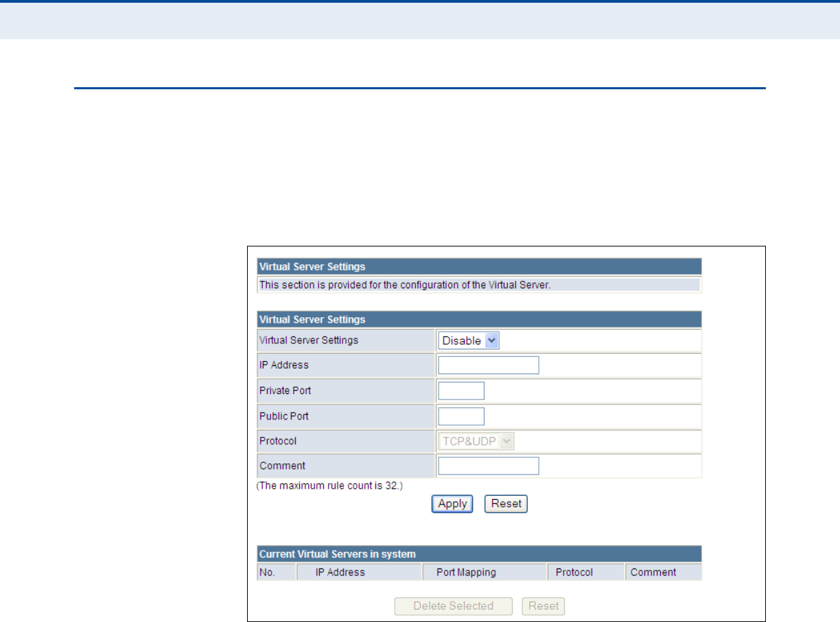Click the Comment text field
The image size is (840, 622).
click(489, 466)
